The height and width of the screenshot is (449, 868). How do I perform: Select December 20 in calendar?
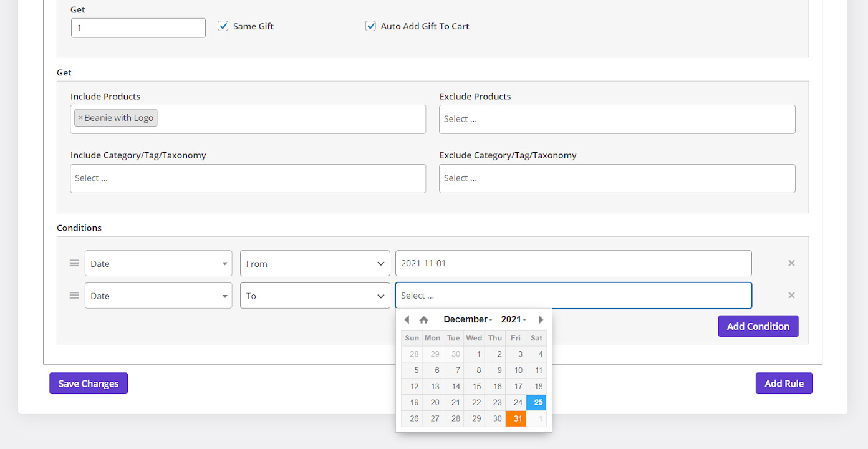tap(433, 402)
